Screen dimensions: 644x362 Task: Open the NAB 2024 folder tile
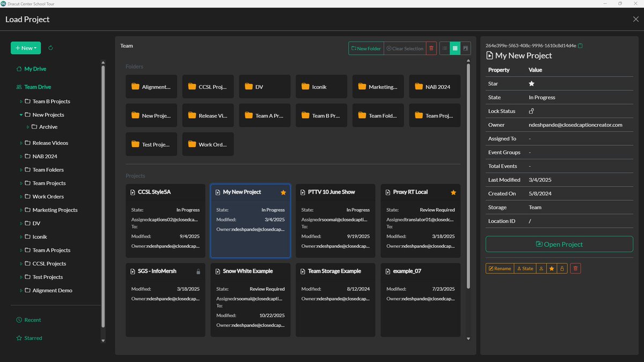(x=435, y=86)
